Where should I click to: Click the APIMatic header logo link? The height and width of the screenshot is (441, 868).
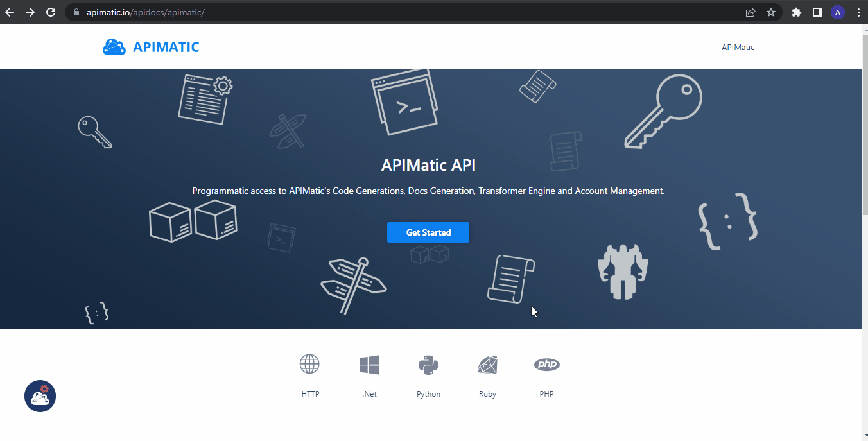tap(150, 46)
